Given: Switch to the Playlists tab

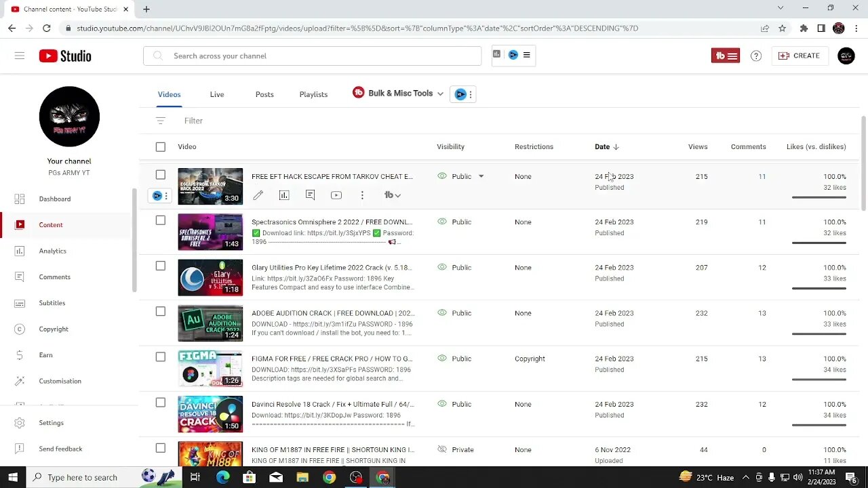Looking at the screenshot, I should click(313, 94).
